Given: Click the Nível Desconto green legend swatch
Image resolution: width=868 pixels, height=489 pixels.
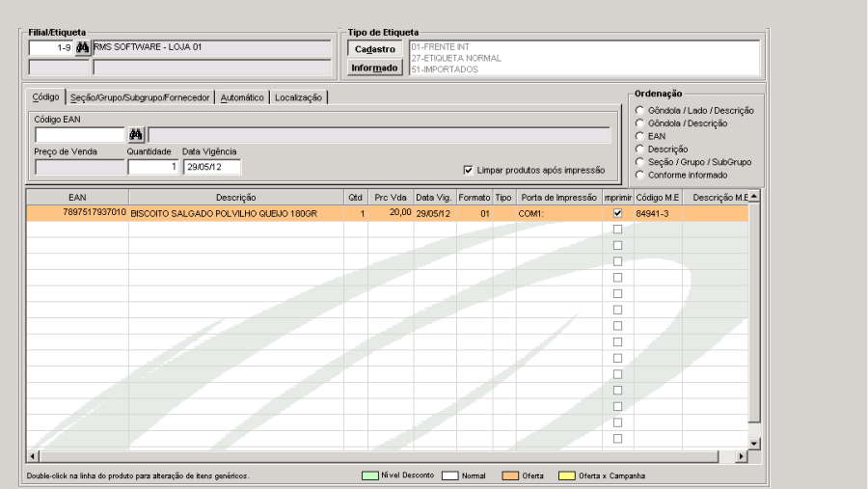Looking at the screenshot, I should [369, 475].
